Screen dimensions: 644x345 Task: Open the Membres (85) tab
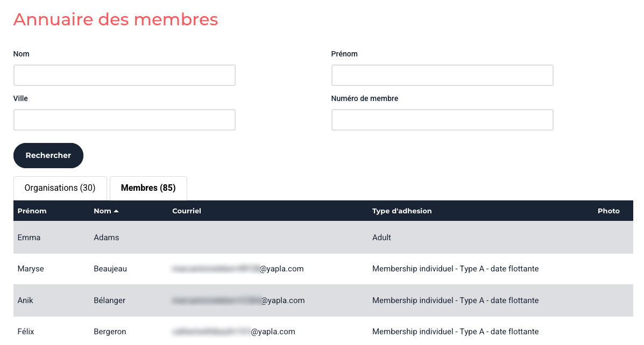coord(148,188)
